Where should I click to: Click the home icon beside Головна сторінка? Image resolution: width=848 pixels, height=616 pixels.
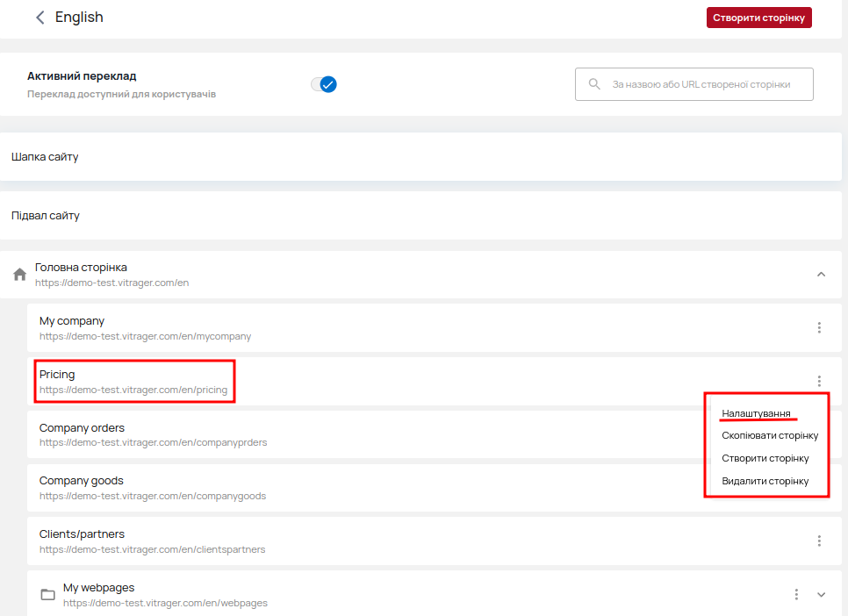(x=19, y=275)
